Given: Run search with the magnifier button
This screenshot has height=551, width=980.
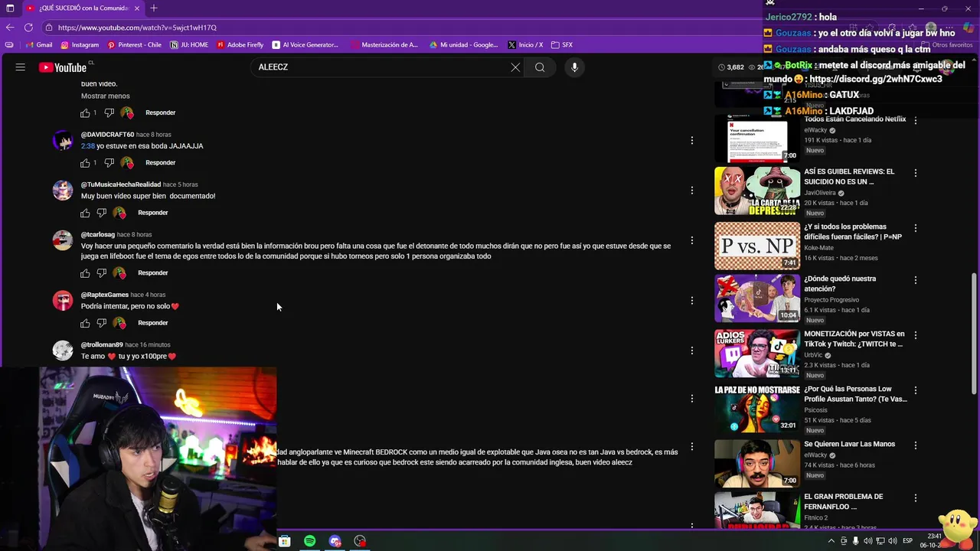Looking at the screenshot, I should pyautogui.click(x=540, y=67).
